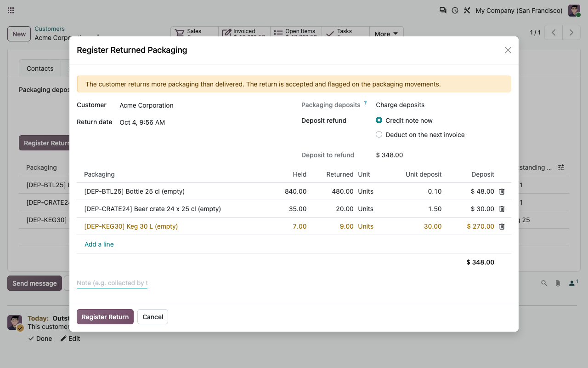Click the Register Return button in dialog
This screenshot has width=588, height=368.
(x=105, y=317)
